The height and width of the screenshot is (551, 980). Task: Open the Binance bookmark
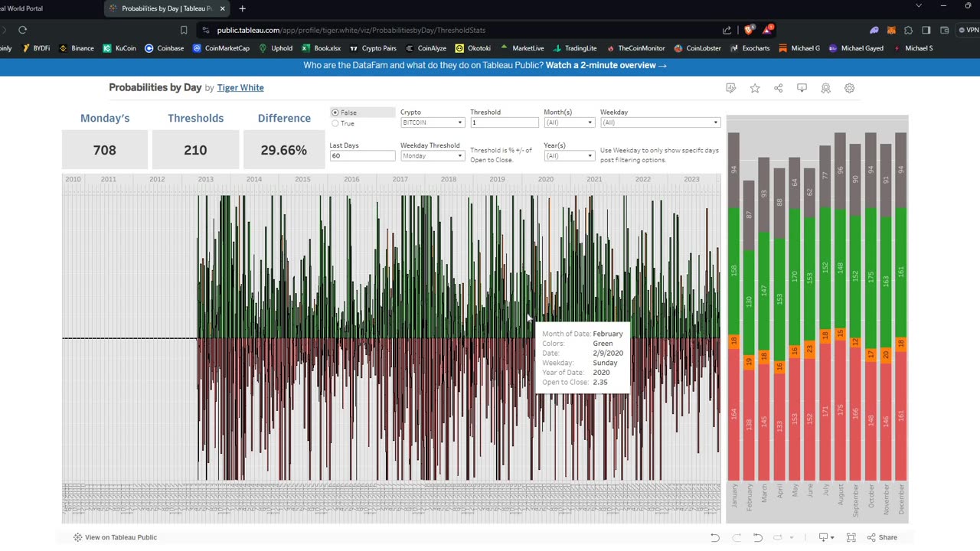coord(77,48)
